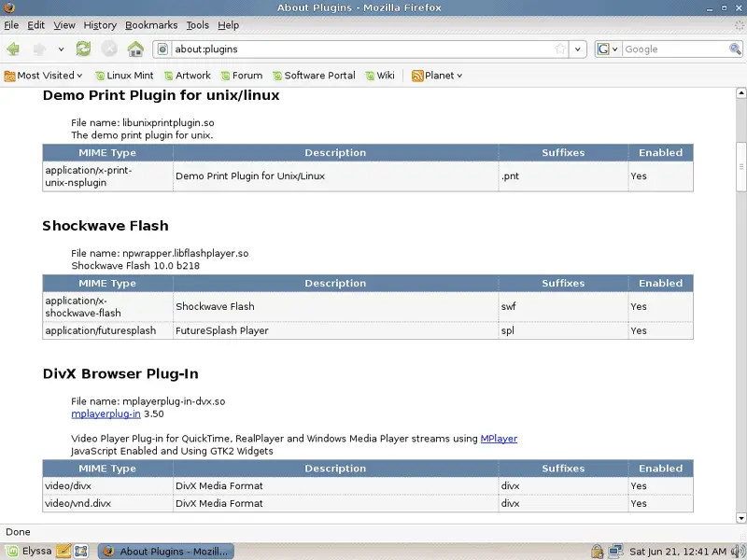The image size is (747, 560).
Task: Open the File menu
Action: coord(11,25)
